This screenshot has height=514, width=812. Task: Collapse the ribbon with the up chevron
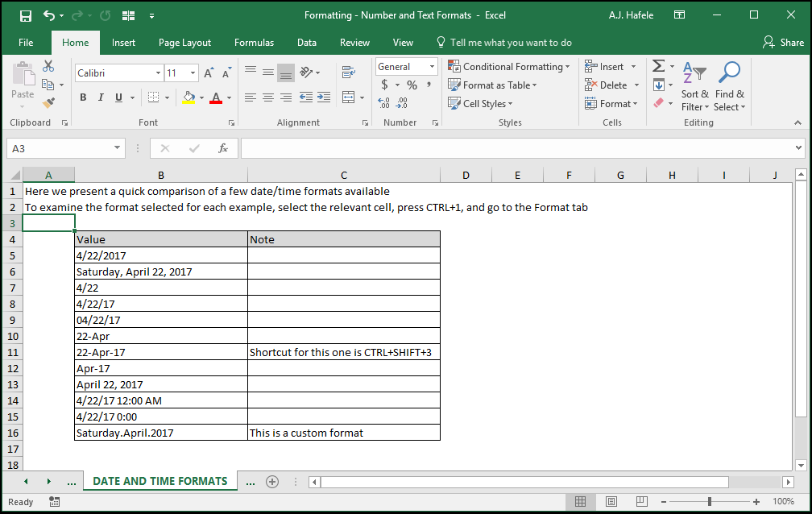click(797, 122)
